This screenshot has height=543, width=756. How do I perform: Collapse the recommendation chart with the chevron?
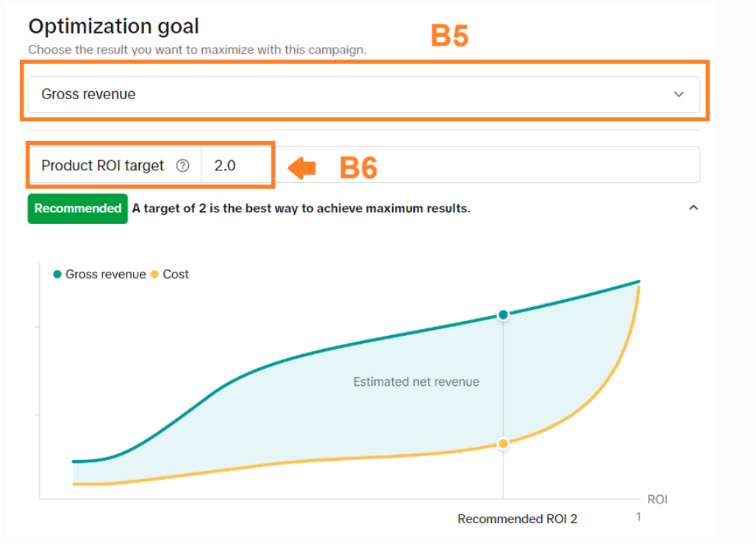click(693, 208)
